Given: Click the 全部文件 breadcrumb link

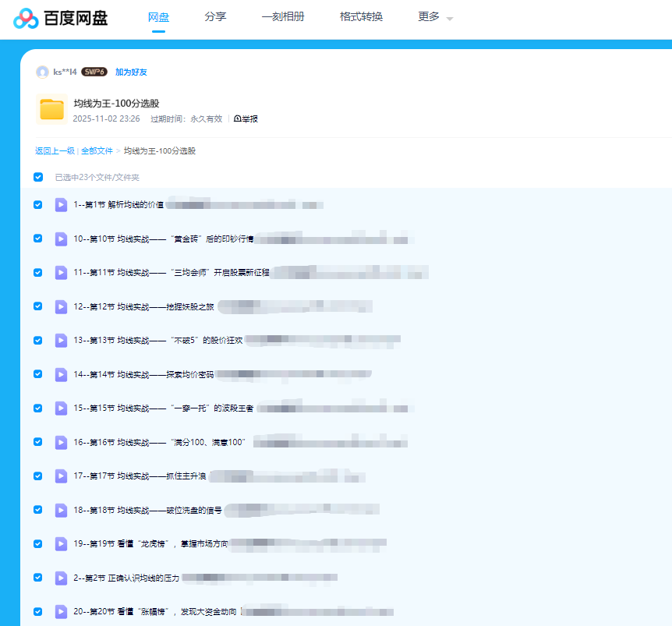Looking at the screenshot, I should pyautogui.click(x=97, y=150).
